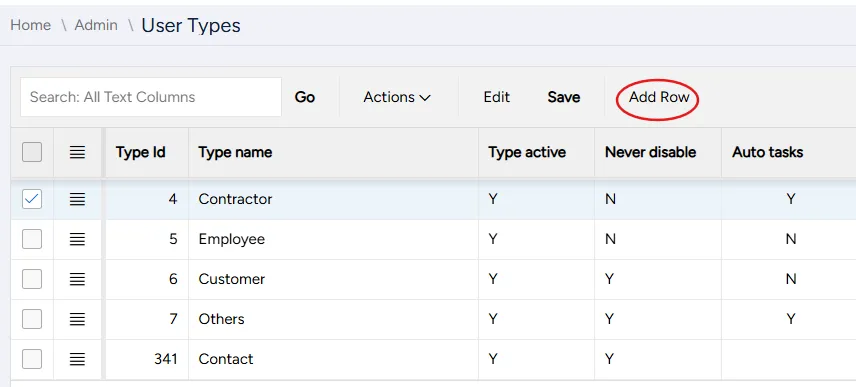Click the Add Row button
This screenshot has width=856, height=387.
coord(659,97)
